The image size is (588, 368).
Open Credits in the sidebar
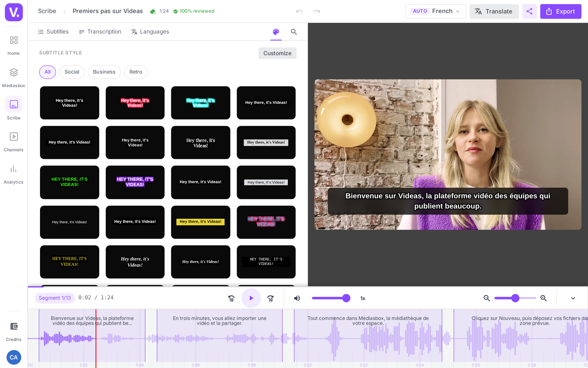click(14, 332)
